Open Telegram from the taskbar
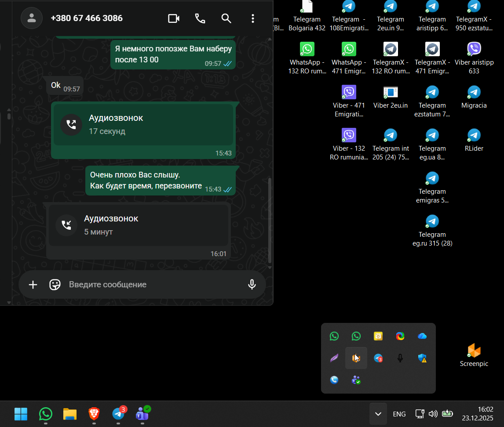Image resolution: width=504 pixels, height=427 pixels. pos(119,414)
